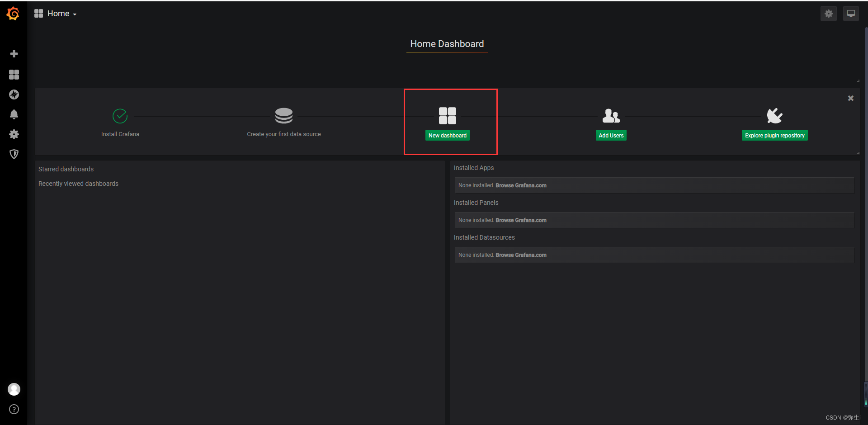
Task: Click the Home Dashboard title
Action: 447,44
